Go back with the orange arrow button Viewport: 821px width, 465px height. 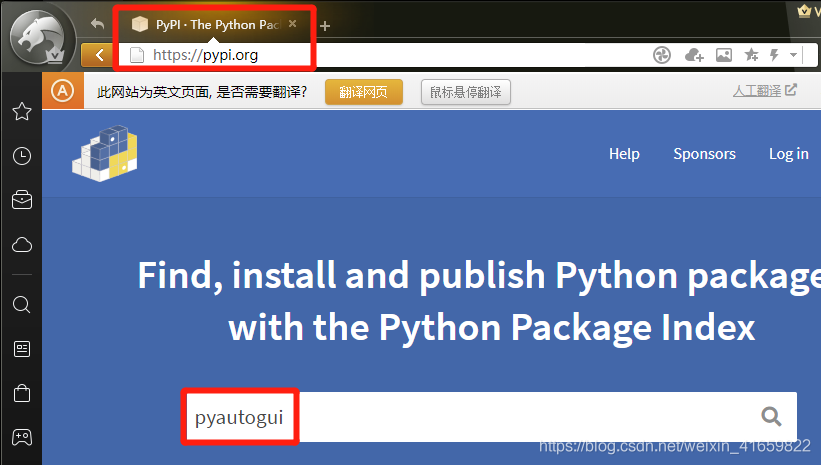99,54
